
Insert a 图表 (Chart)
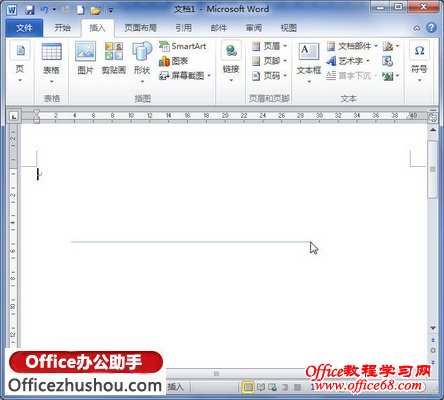coord(174,61)
